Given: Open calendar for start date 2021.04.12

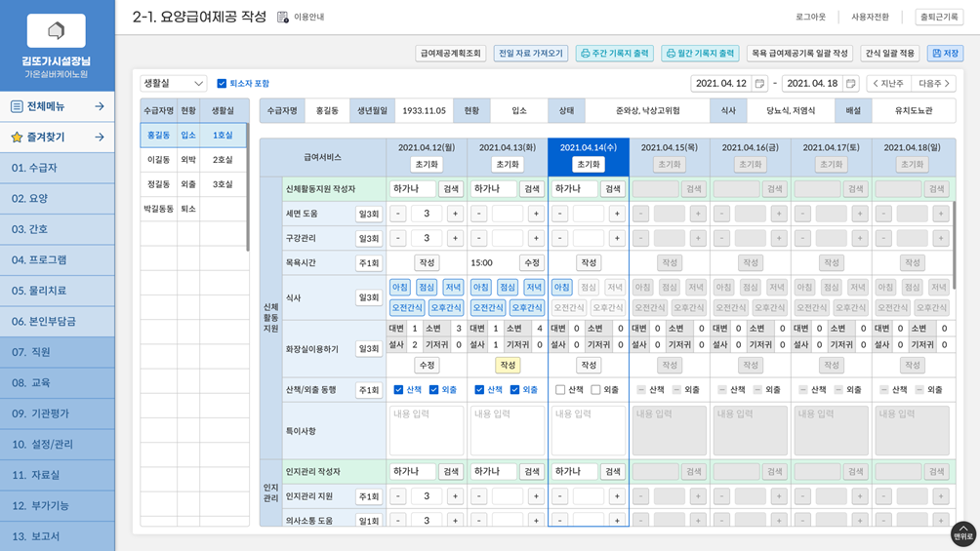Looking at the screenshot, I should pyautogui.click(x=759, y=83).
